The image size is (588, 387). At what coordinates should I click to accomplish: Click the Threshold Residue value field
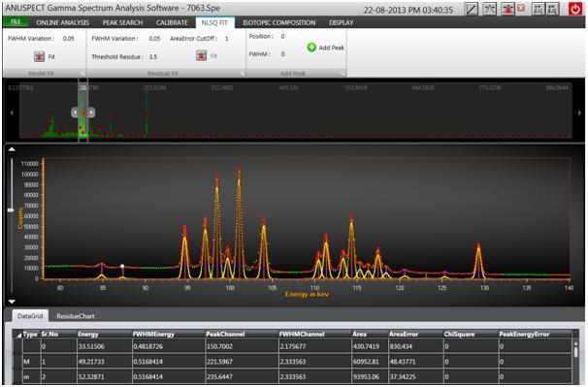(153, 56)
